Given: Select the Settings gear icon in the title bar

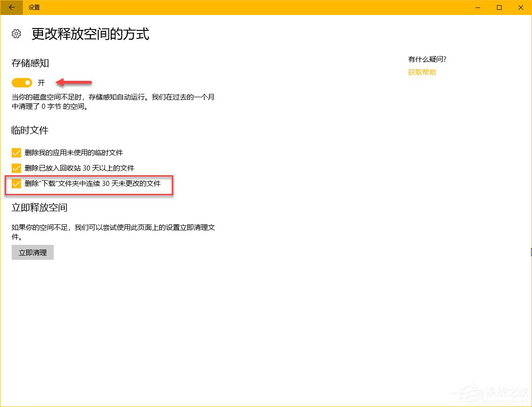Looking at the screenshot, I should pos(16,34).
